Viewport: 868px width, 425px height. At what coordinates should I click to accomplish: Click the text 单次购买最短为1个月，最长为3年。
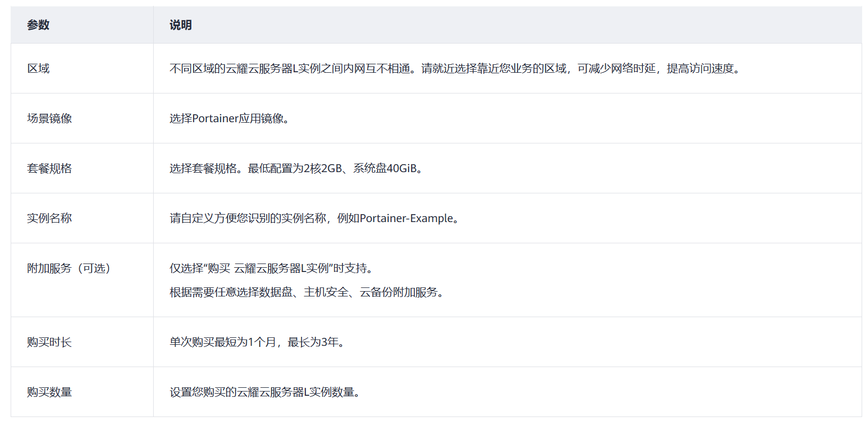click(x=258, y=342)
